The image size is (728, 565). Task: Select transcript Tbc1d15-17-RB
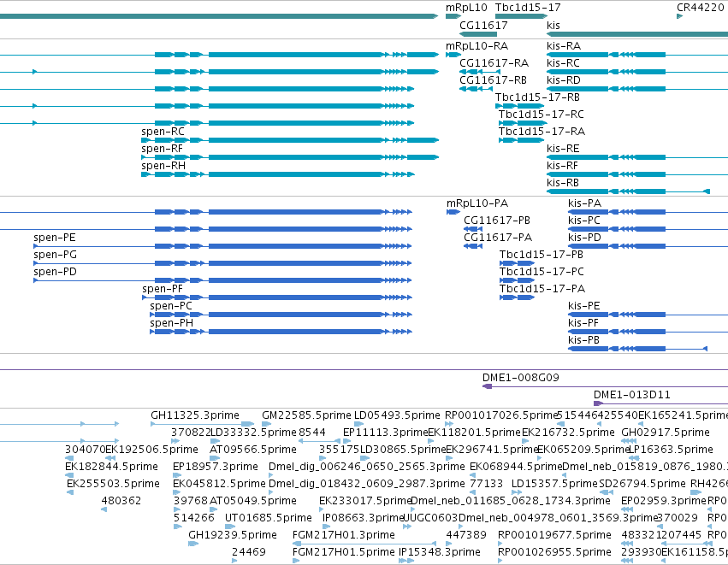(x=537, y=97)
